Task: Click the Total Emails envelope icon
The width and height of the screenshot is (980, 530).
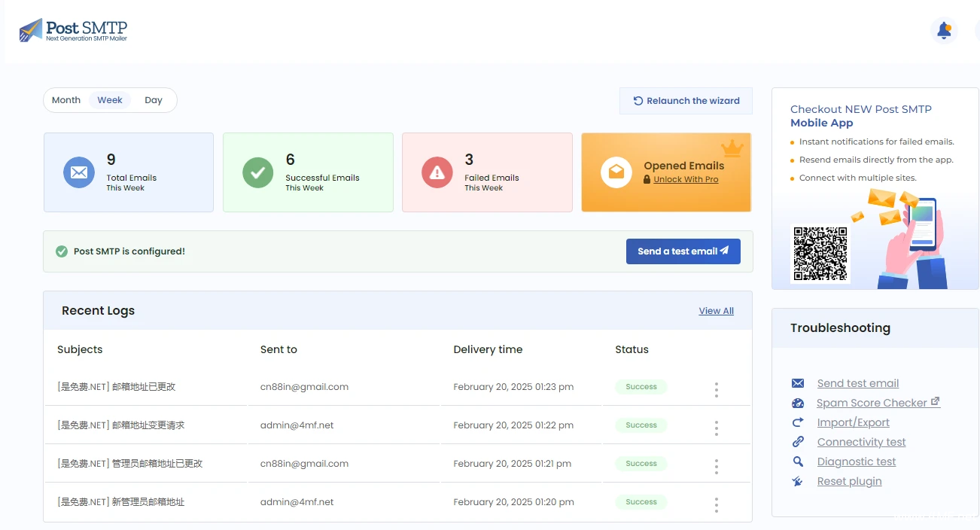Action: pyautogui.click(x=79, y=172)
